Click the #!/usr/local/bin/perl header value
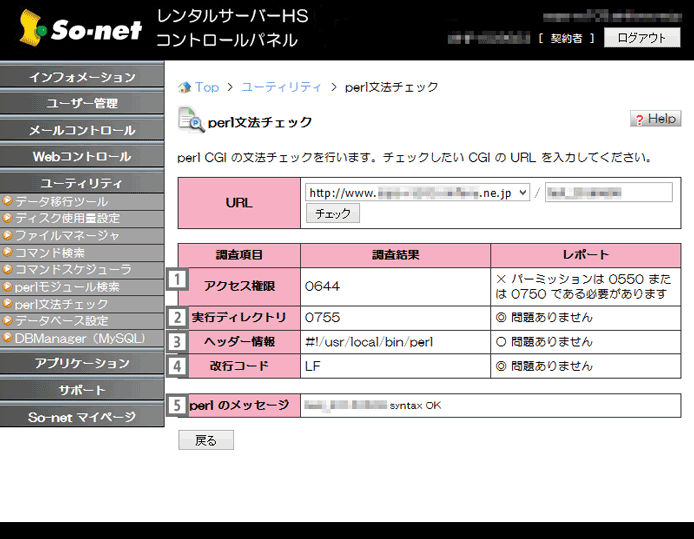The width and height of the screenshot is (694, 539). (369, 342)
